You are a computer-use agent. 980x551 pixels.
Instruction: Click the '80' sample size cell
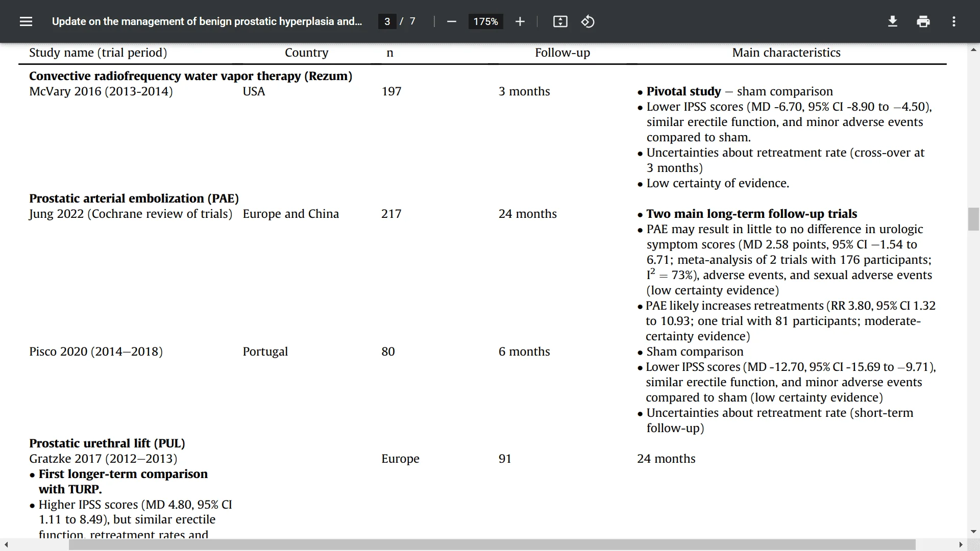click(x=388, y=352)
